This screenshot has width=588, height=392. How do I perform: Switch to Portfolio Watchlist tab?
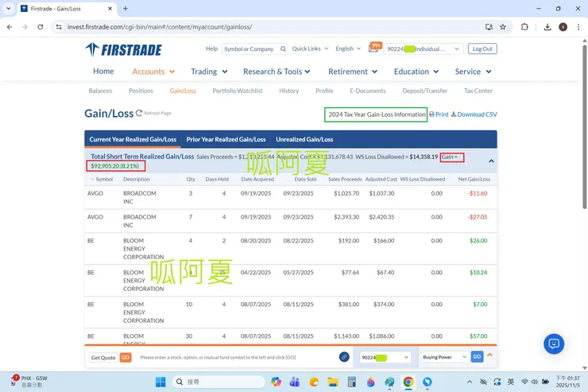[238, 91]
